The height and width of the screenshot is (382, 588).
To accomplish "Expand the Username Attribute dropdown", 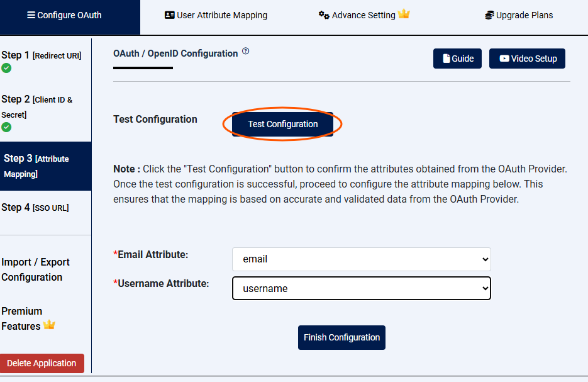I will pyautogui.click(x=361, y=288).
